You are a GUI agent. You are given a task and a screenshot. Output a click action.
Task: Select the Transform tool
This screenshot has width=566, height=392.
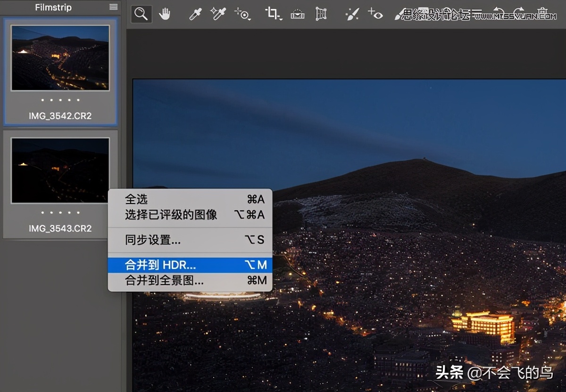(x=321, y=14)
